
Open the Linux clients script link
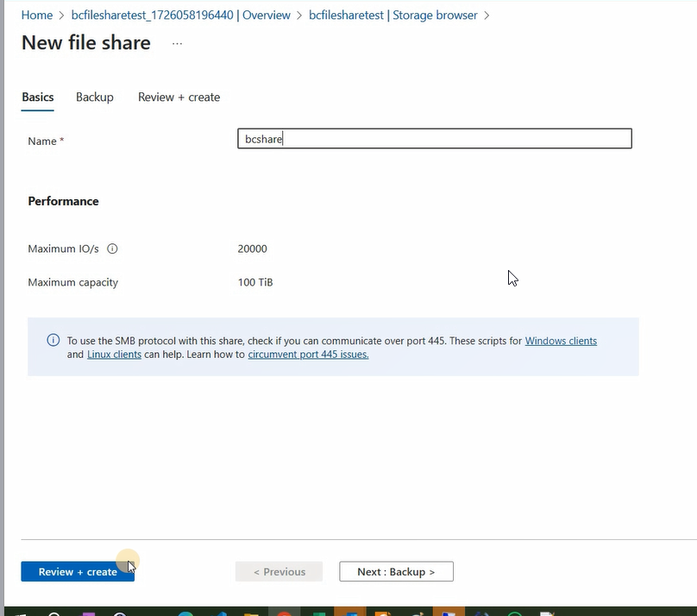click(x=114, y=355)
